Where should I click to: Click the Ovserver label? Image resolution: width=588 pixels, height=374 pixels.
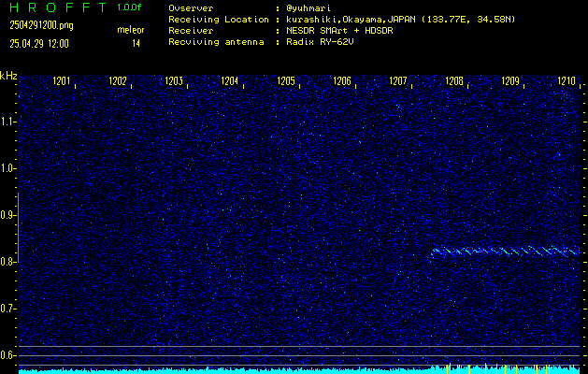(191, 7)
